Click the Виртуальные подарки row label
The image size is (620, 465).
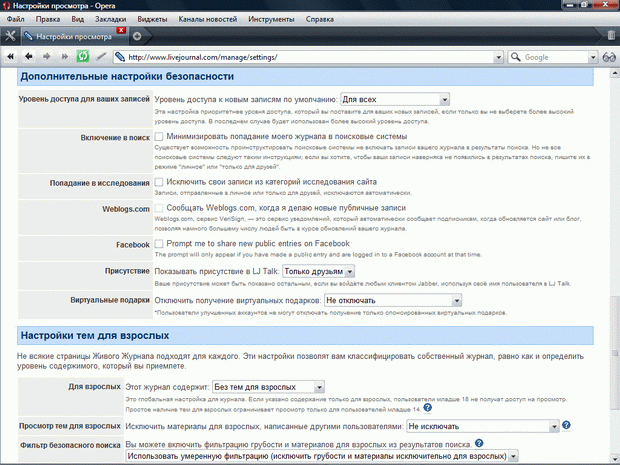coord(110,300)
